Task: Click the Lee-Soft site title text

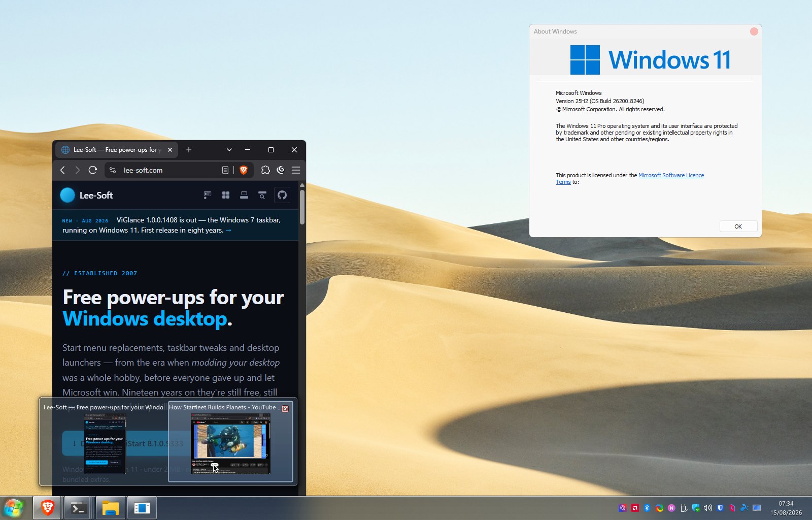Action: point(96,195)
